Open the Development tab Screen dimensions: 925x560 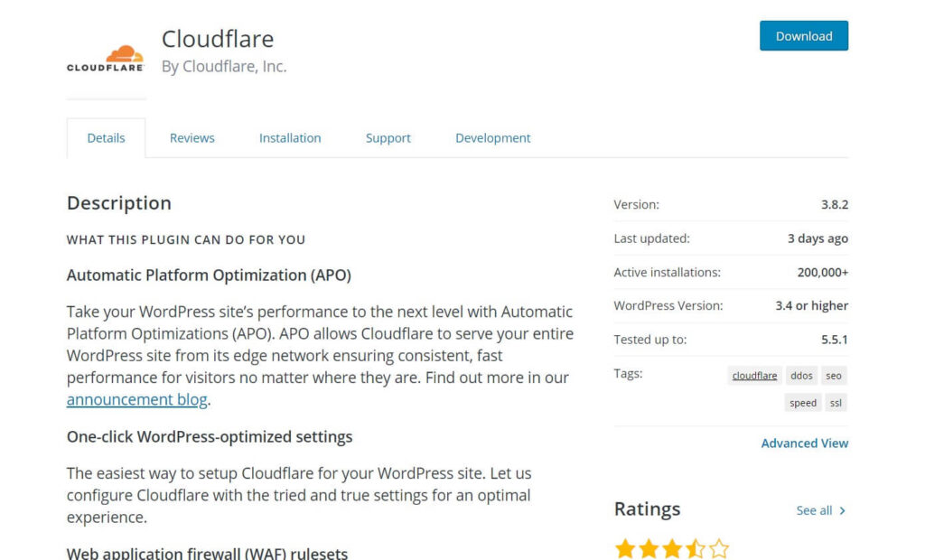click(x=492, y=137)
